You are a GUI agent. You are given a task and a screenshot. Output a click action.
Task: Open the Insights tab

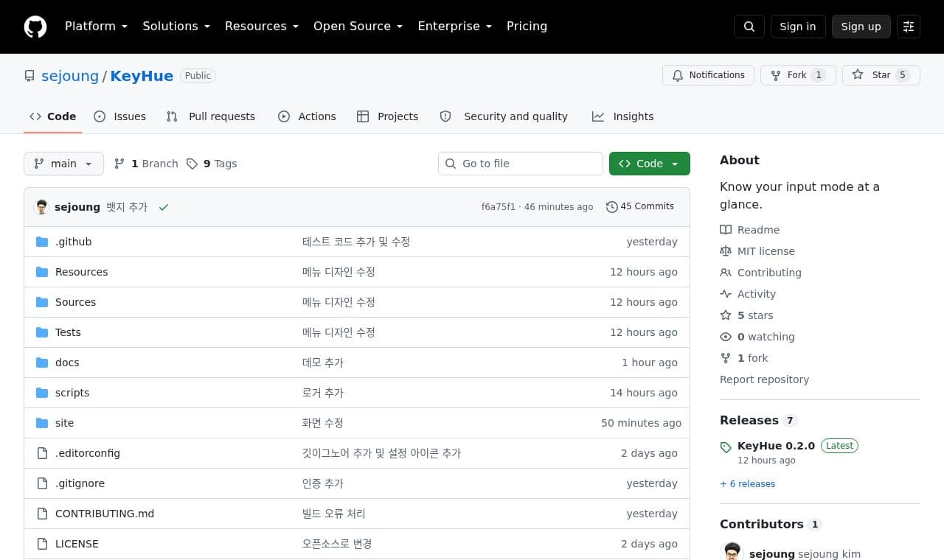(x=623, y=116)
